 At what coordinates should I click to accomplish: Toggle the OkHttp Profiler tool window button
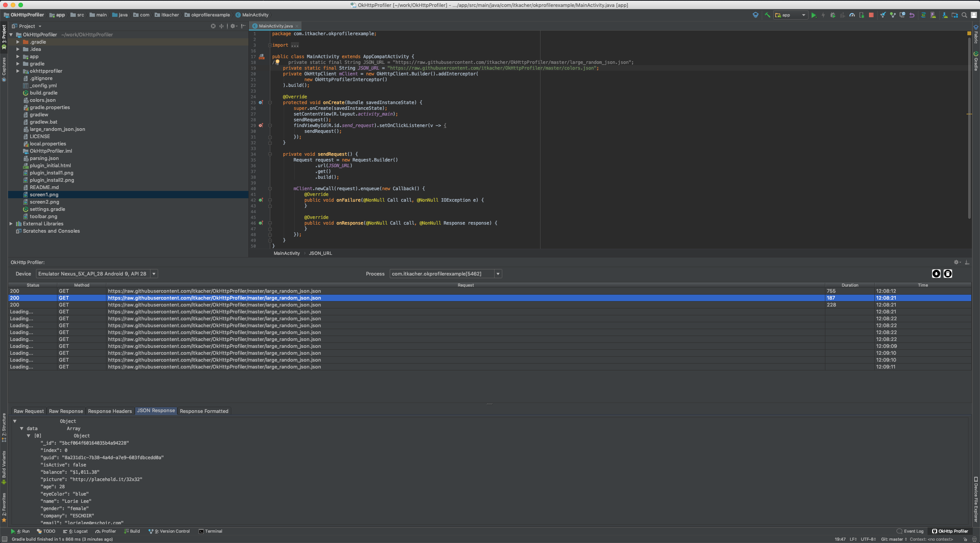click(950, 531)
